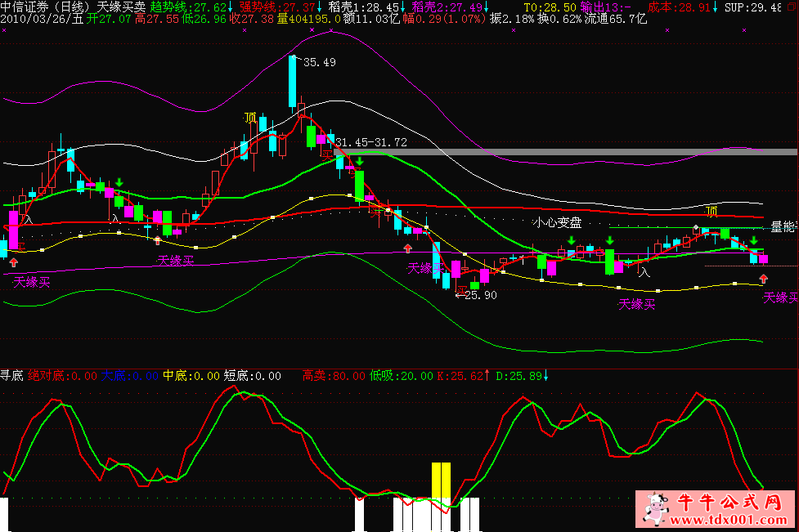Screen dimensions: 799x532
Task: Click the cyan down arrow after 成本:28.91
Action: click(x=716, y=7)
